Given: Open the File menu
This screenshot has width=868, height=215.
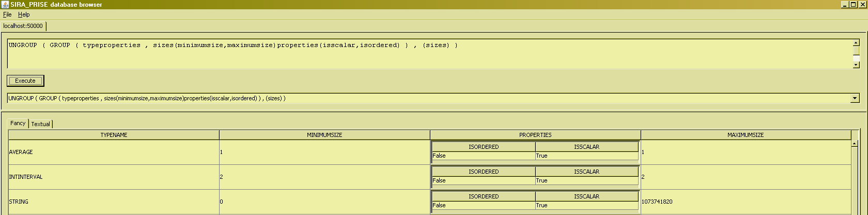Looking at the screenshot, I should tap(7, 14).
